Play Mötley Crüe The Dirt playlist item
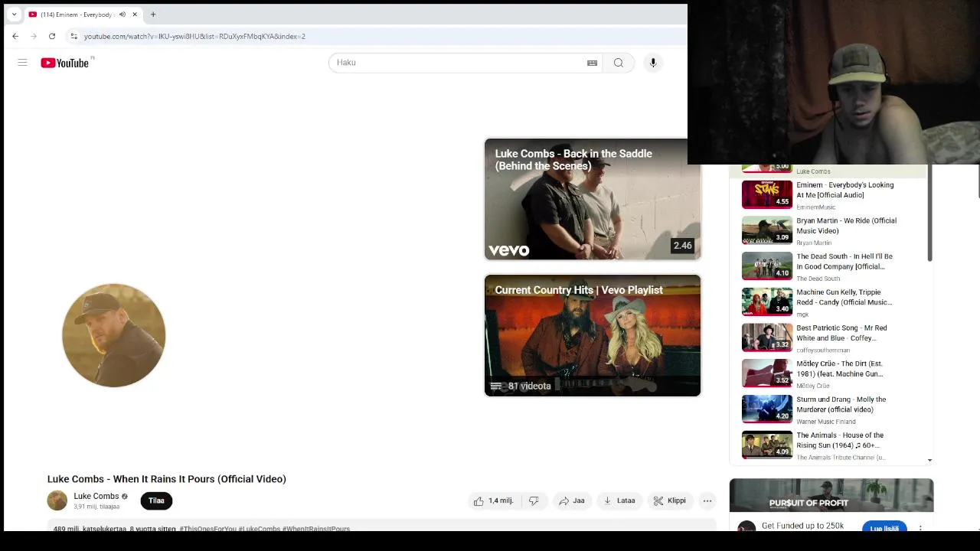980x551 pixels. point(840,369)
